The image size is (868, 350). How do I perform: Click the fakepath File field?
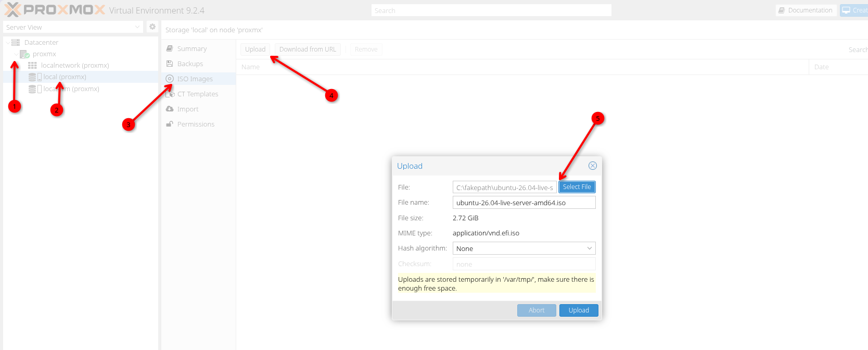point(505,187)
